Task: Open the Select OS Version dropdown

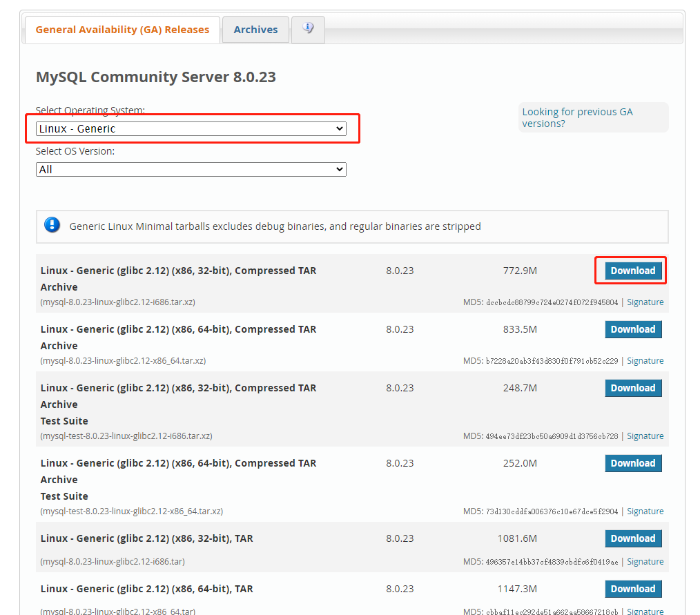Action: coord(191,170)
